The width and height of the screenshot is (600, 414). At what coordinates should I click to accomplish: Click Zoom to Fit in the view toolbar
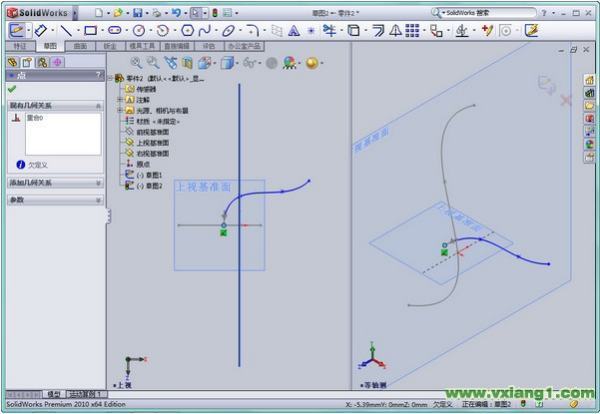[x=136, y=63]
